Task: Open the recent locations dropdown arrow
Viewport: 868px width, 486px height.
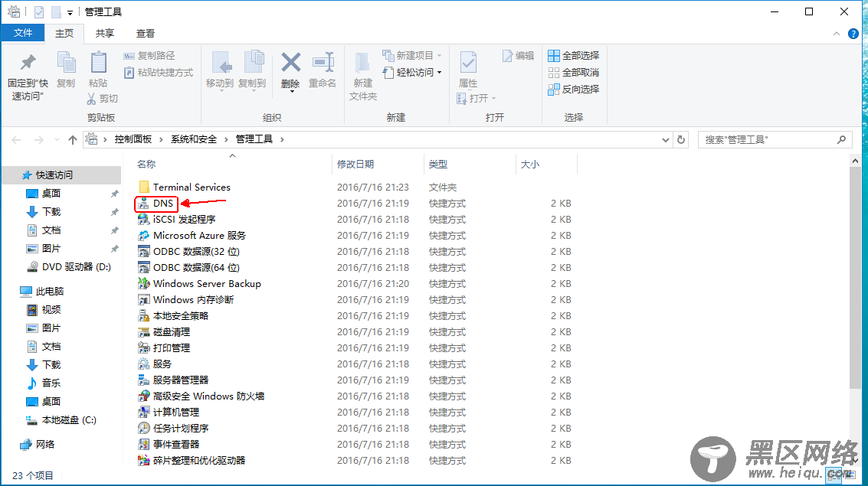Action: 57,140
